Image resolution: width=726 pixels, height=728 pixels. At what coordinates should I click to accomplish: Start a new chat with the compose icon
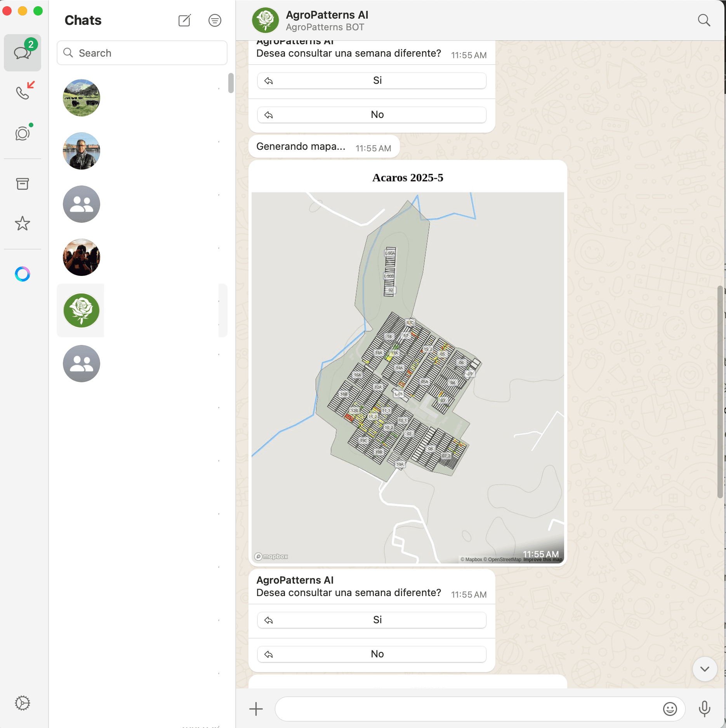pyautogui.click(x=184, y=20)
